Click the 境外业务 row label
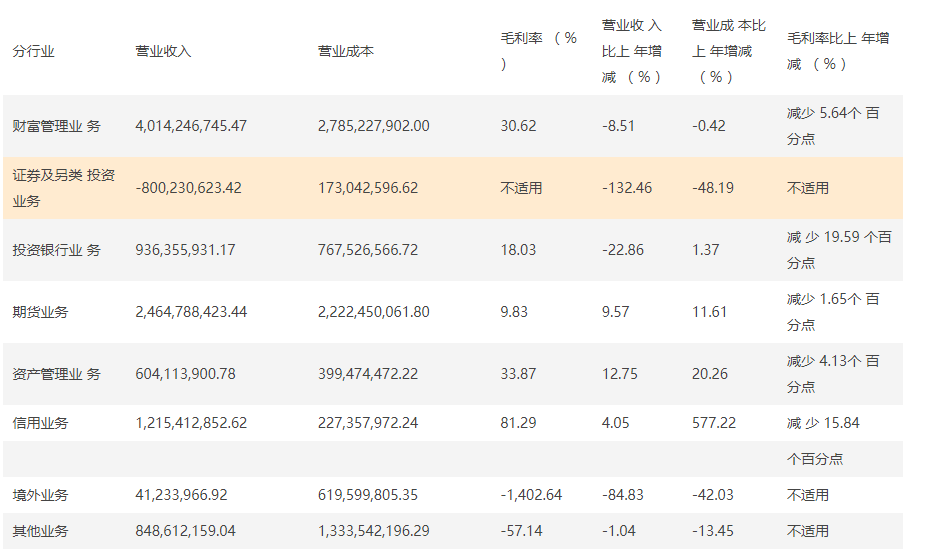The height and width of the screenshot is (558, 925). coord(40,495)
